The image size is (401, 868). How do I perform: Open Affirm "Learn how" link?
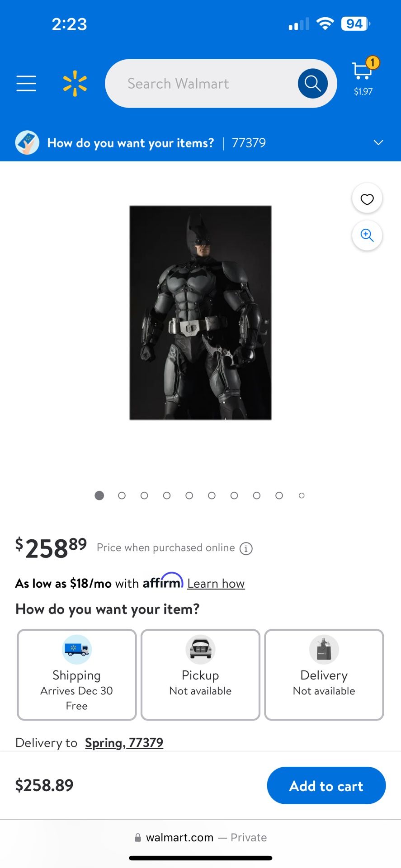(216, 584)
